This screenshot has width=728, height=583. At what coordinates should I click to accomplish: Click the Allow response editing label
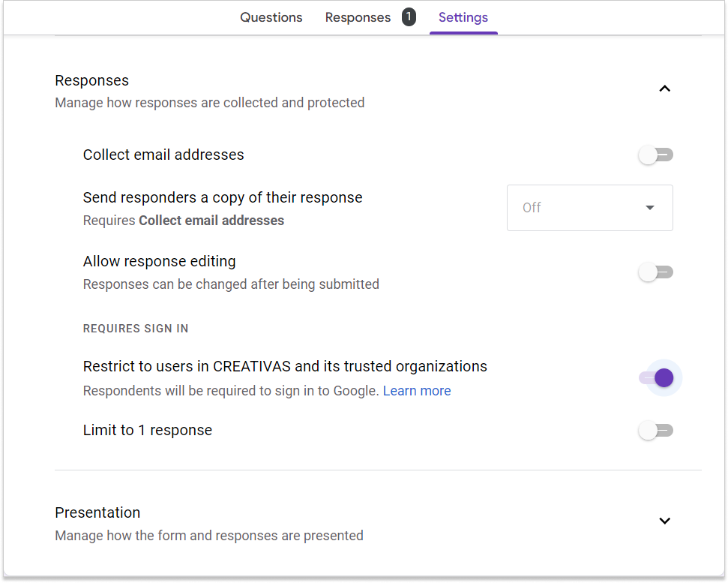(159, 261)
